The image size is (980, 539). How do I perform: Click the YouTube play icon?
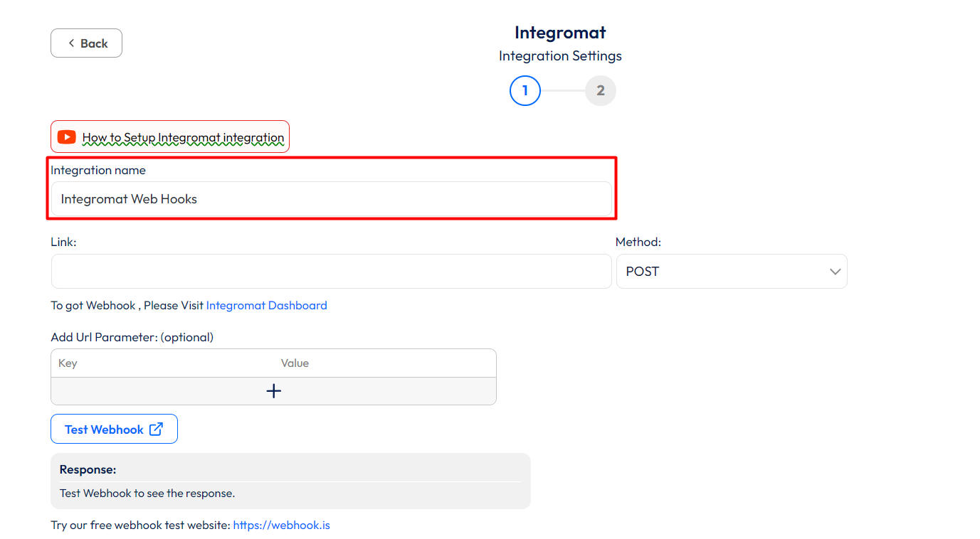coord(67,137)
